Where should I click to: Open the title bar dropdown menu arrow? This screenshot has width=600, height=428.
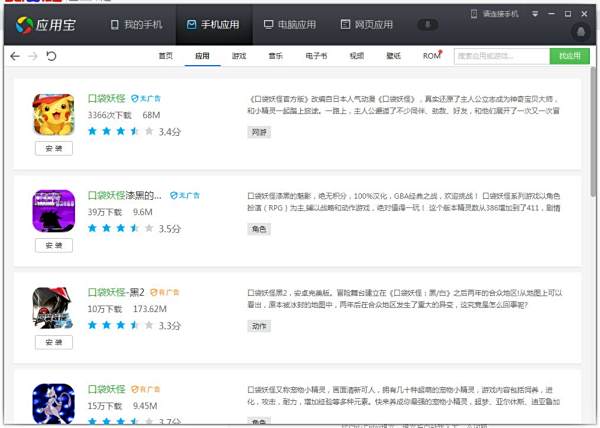[535, 14]
